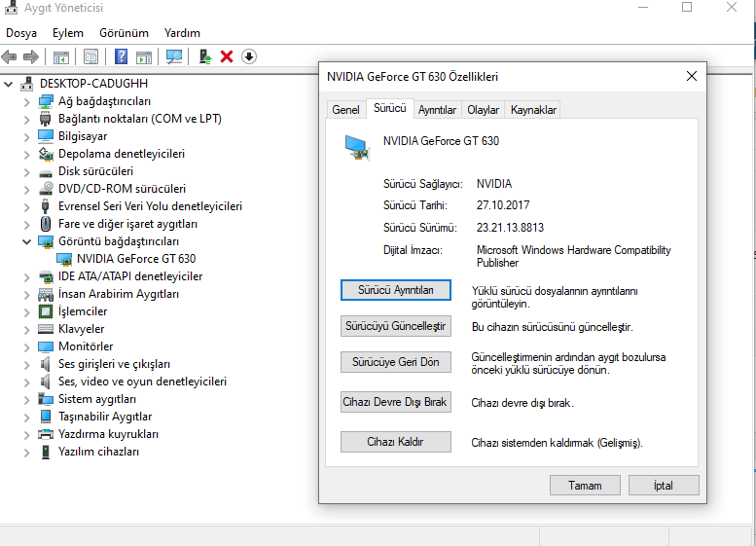Select the Monitörler tree row label
Screen dimensions: 756x546
(x=86, y=346)
